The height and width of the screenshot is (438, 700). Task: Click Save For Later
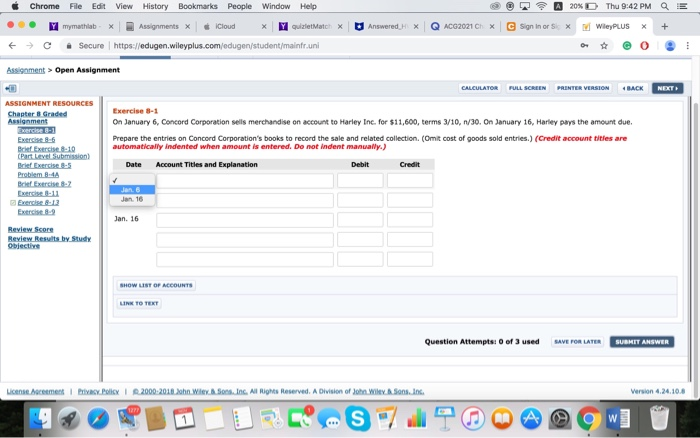(578, 342)
